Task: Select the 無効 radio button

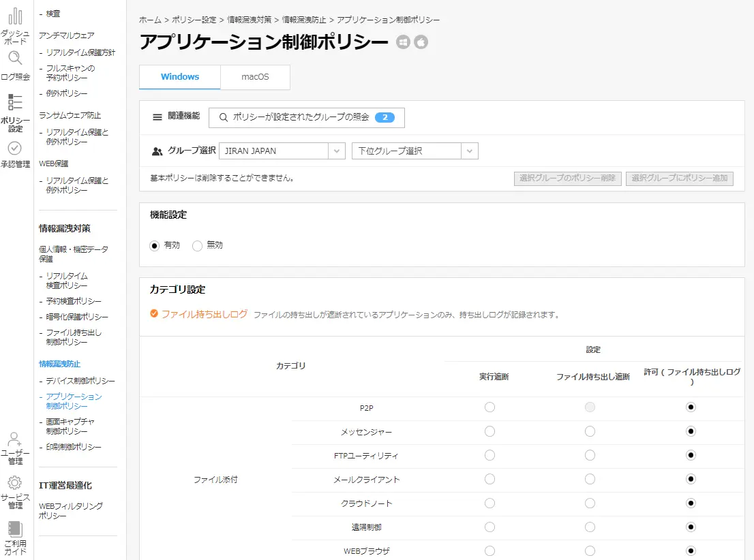Action: (198, 246)
